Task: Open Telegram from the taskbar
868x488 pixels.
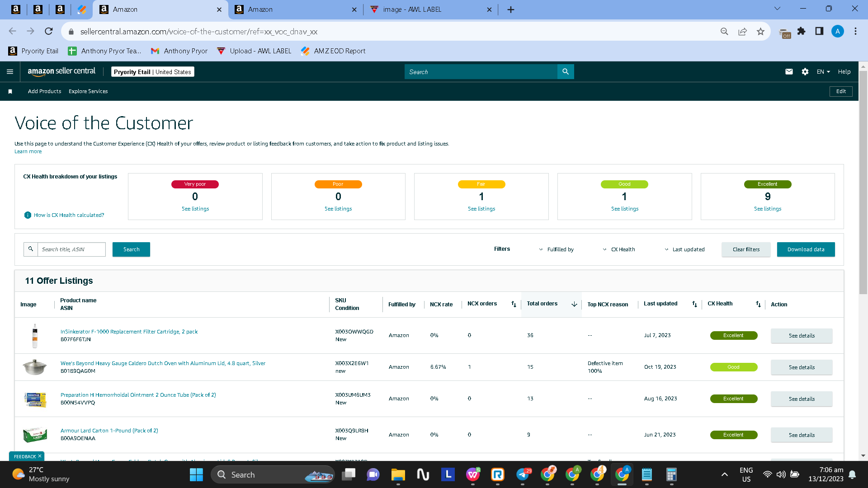Action: click(x=523, y=474)
